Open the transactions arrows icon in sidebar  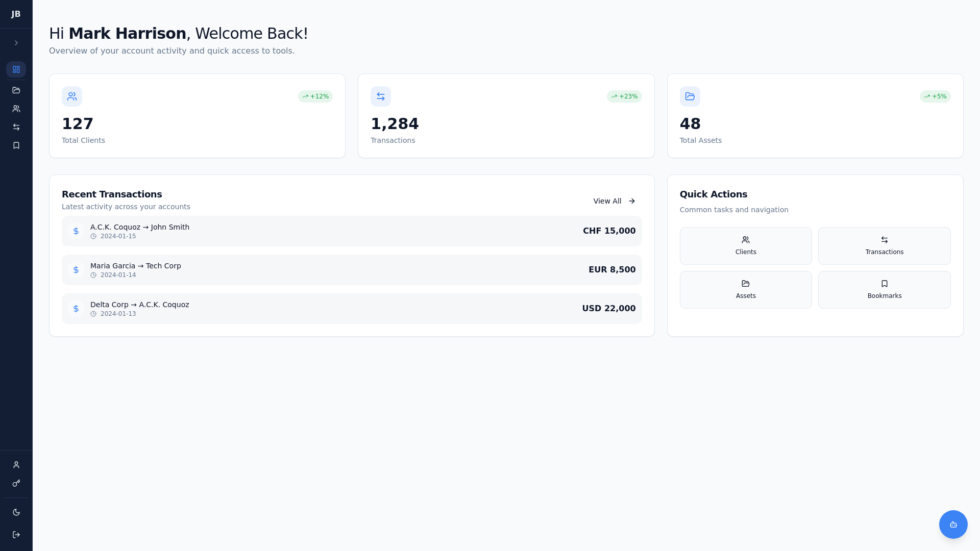pyautogui.click(x=16, y=127)
